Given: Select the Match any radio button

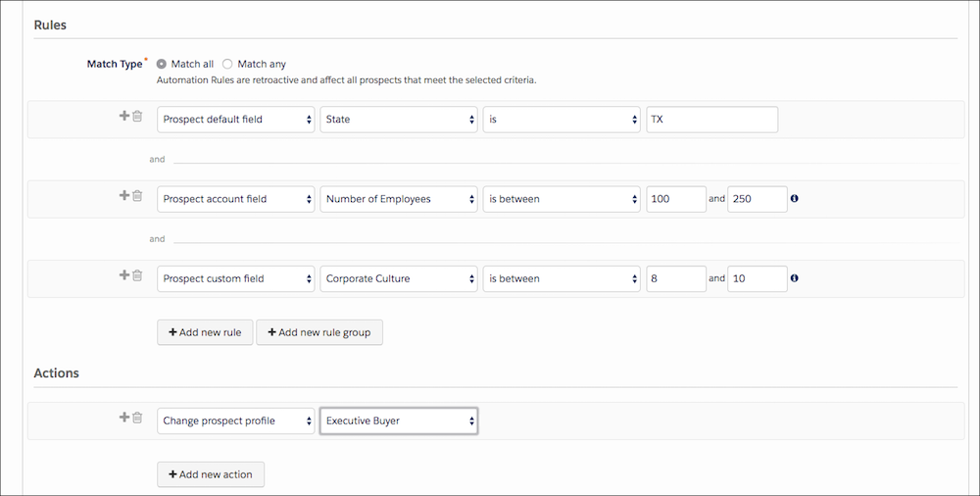Looking at the screenshot, I should 227,64.
